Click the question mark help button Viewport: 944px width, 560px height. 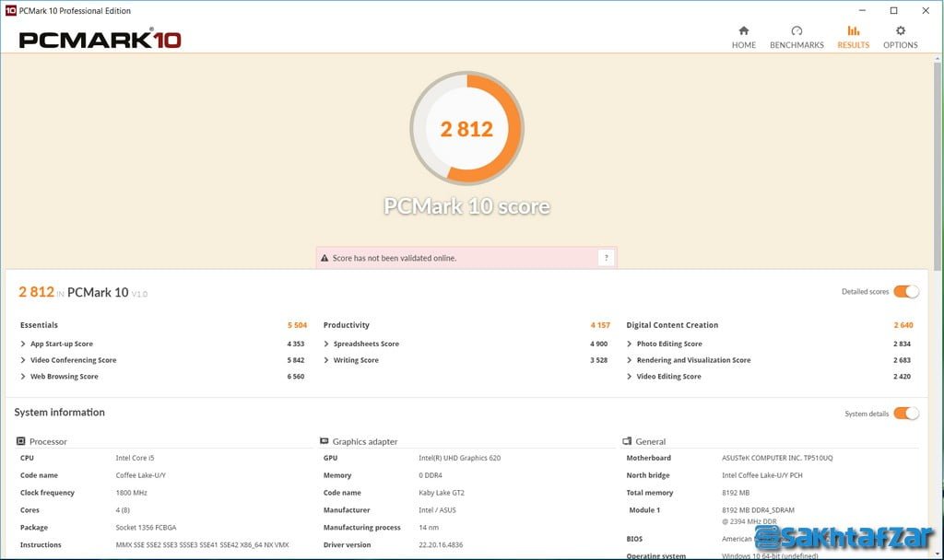[606, 258]
